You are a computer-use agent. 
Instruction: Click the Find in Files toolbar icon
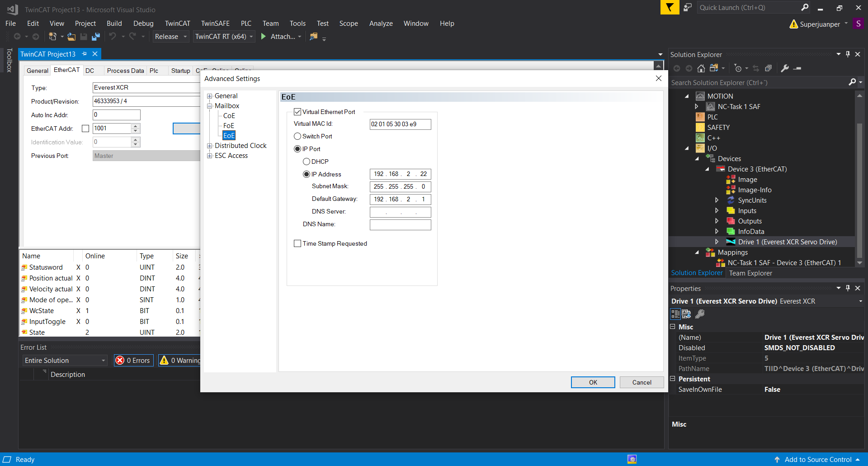click(x=313, y=37)
